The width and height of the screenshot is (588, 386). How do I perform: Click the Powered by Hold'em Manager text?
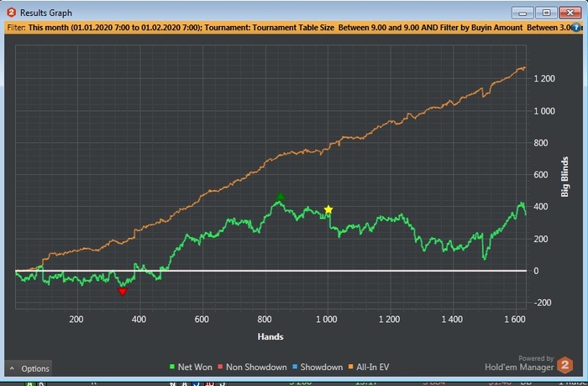(x=519, y=363)
